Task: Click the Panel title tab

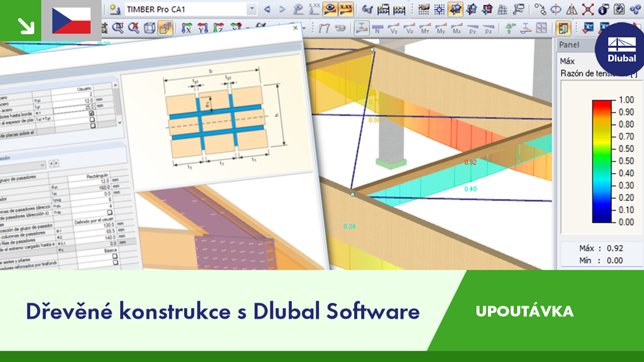Action: pyautogui.click(x=569, y=45)
